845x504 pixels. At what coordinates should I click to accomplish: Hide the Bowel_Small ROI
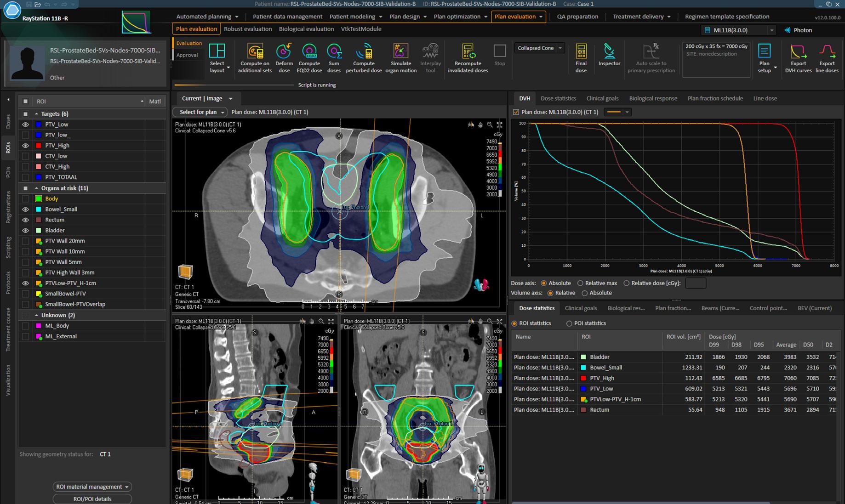tap(25, 209)
